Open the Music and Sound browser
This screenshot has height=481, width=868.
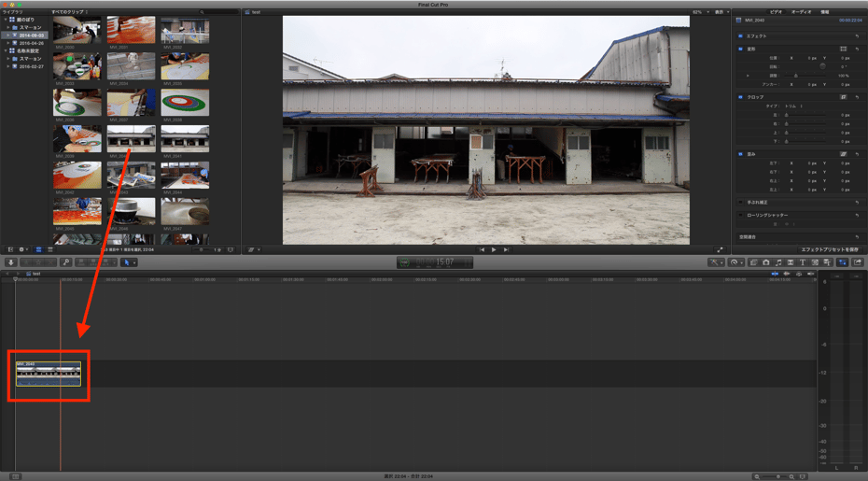[x=778, y=262]
